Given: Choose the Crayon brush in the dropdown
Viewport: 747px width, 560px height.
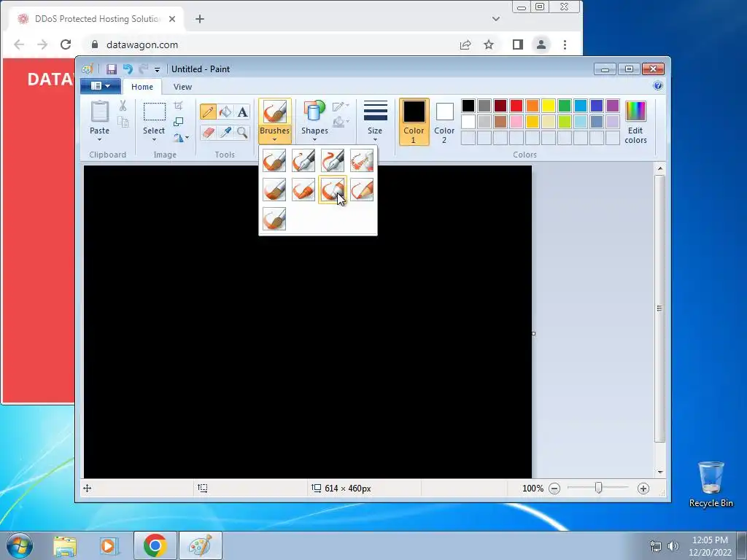Looking at the screenshot, I should (303, 190).
